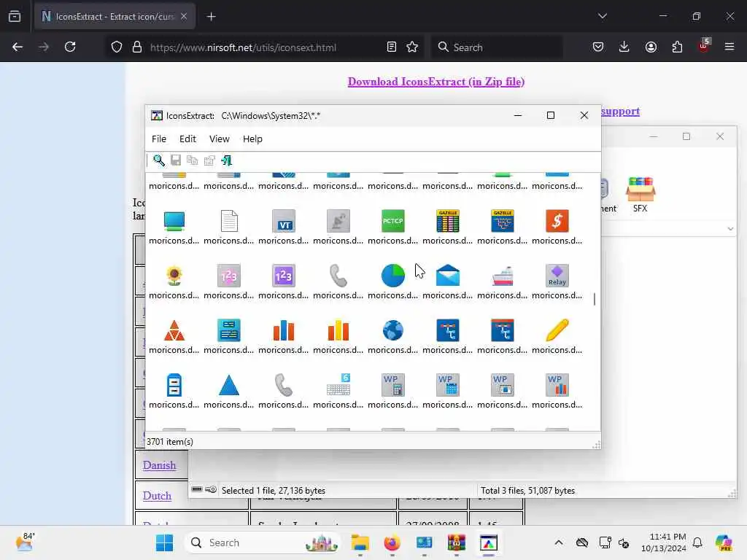Select the blue open envelope icon

point(448,276)
